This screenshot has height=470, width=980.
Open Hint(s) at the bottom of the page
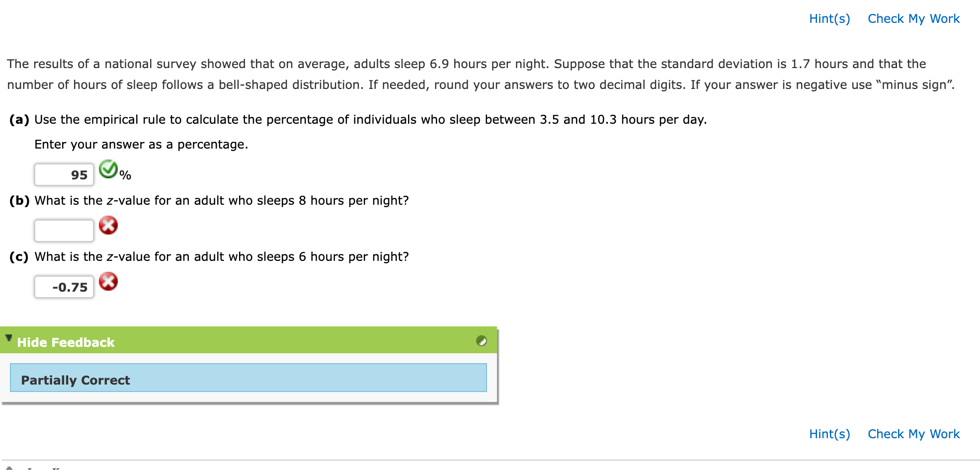click(x=829, y=433)
